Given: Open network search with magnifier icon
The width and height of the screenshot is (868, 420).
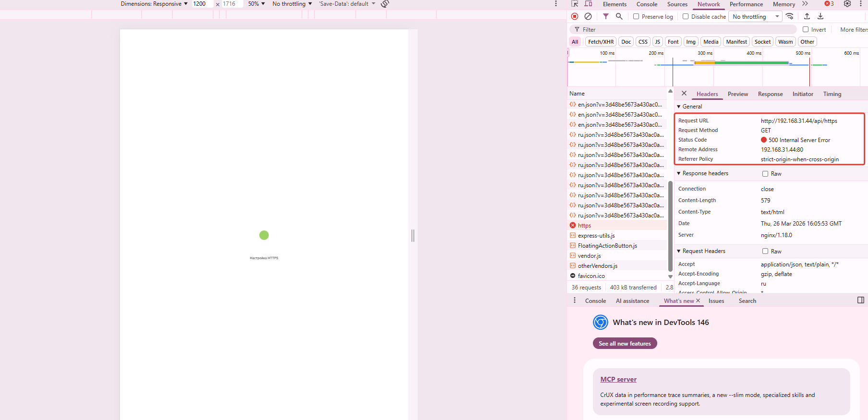Looking at the screenshot, I should tap(619, 16).
